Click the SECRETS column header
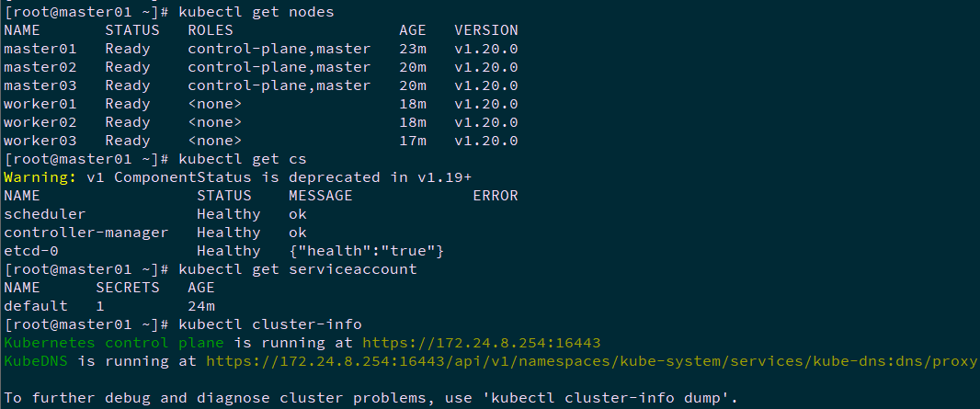This screenshot has width=980, height=409. coord(128,288)
